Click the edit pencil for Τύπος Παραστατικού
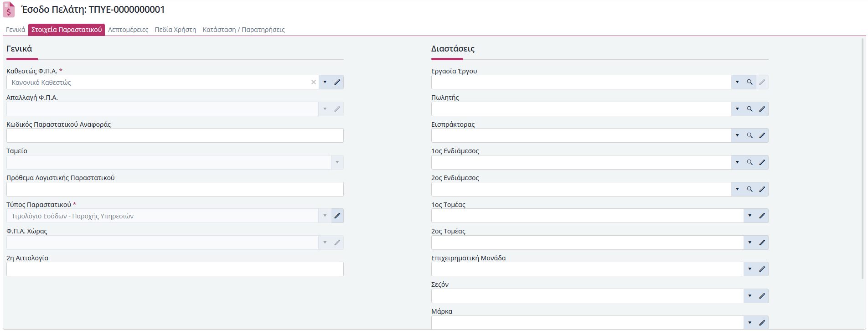 point(337,216)
